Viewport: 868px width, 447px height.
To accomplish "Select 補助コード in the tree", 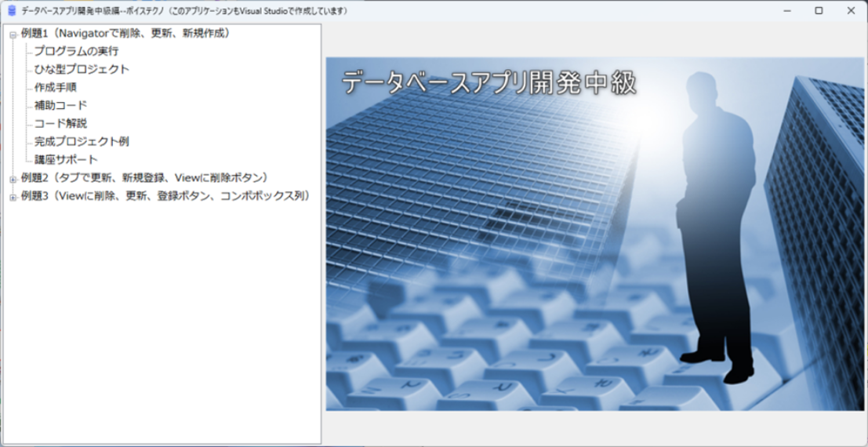I will pyautogui.click(x=60, y=105).
